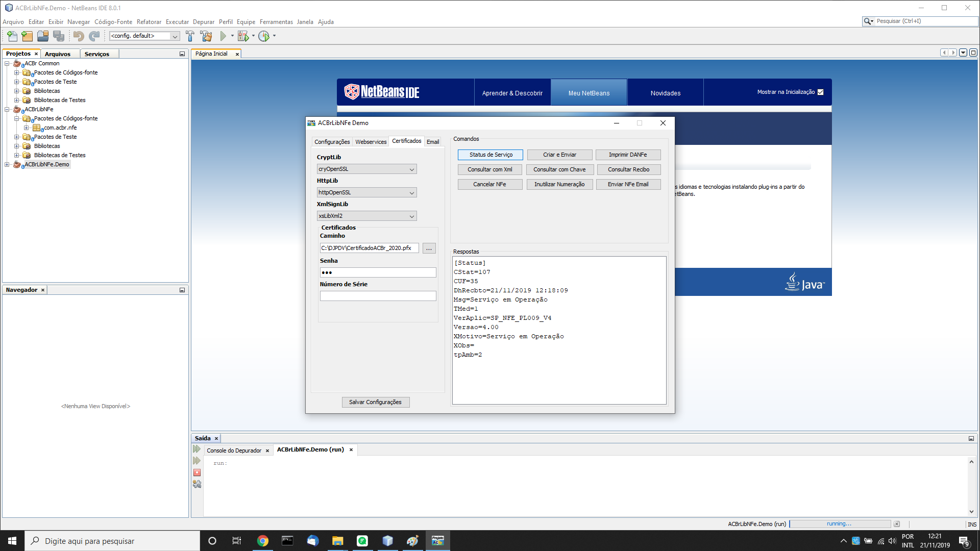Click the certificate Caminho path field
Screen dimensions: 980x551
coord(369,248)
